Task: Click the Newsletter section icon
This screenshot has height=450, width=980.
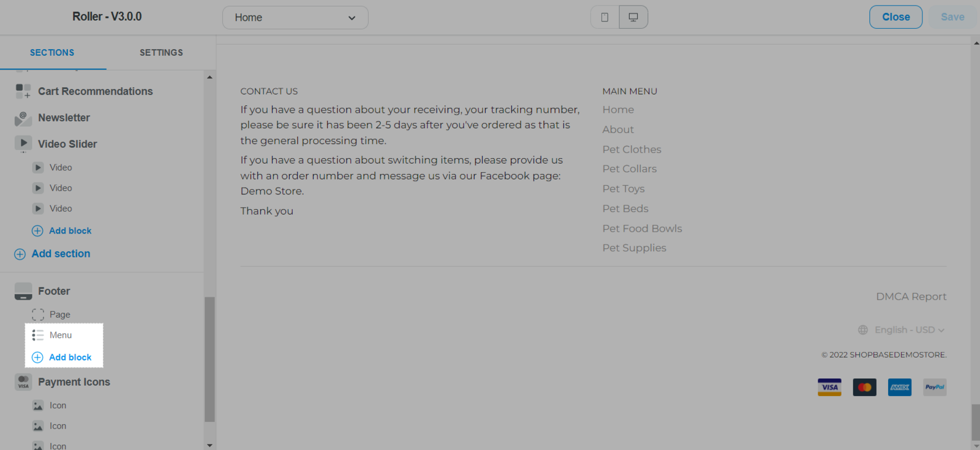Action: coord(23,118)
